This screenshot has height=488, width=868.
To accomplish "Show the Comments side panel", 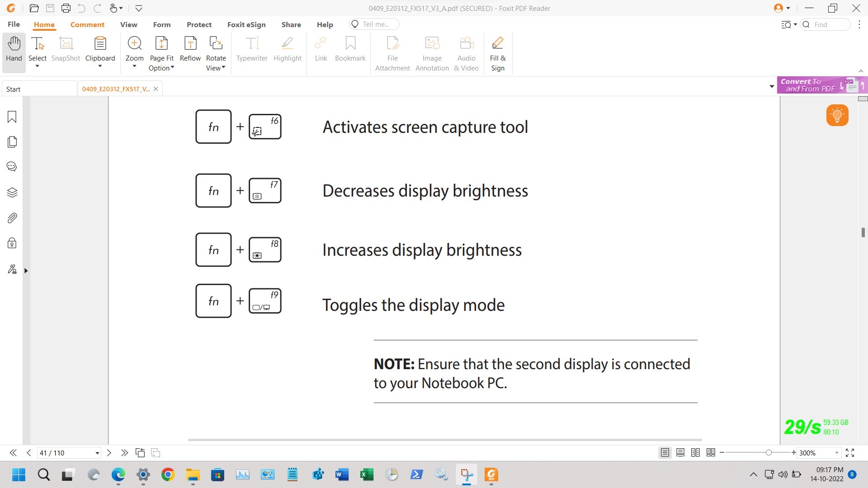I will [12, 167].
